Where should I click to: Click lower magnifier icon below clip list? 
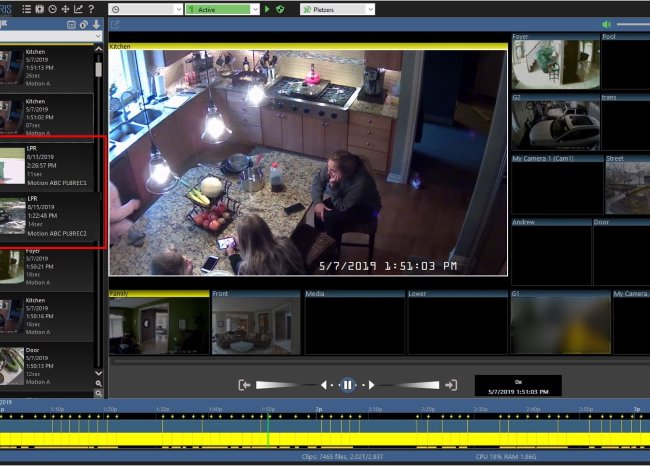99,393
